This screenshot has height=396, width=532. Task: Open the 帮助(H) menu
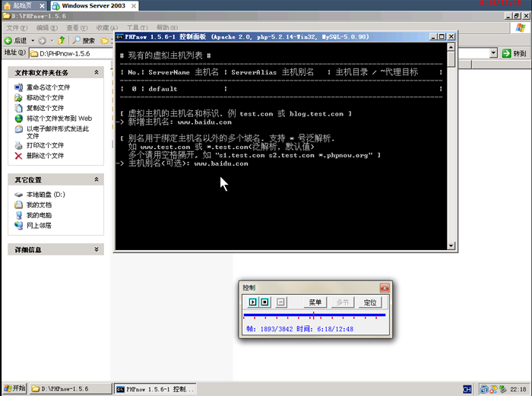[167, 28]
